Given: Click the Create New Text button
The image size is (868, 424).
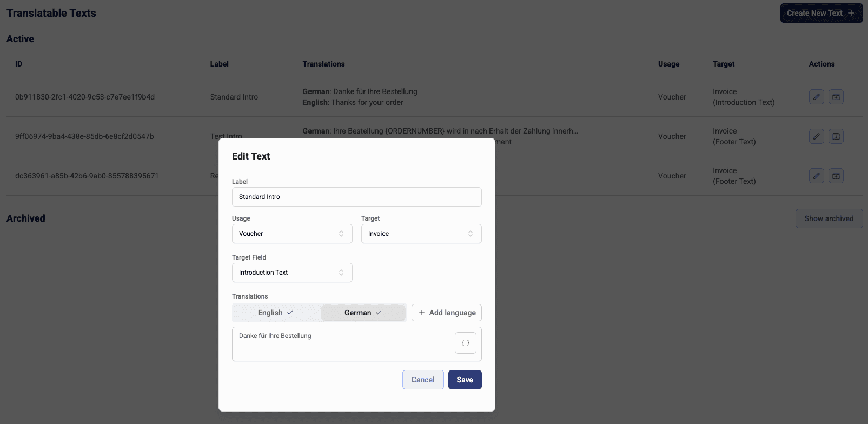Looking at the screenshot, I should pos(814,13).
